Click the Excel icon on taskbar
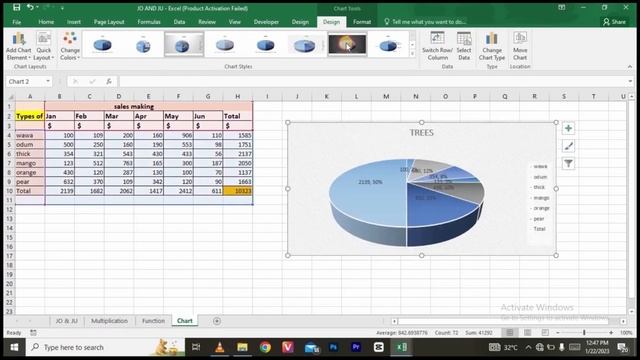This screenshot has height=360, width=640. click(402, 347)
